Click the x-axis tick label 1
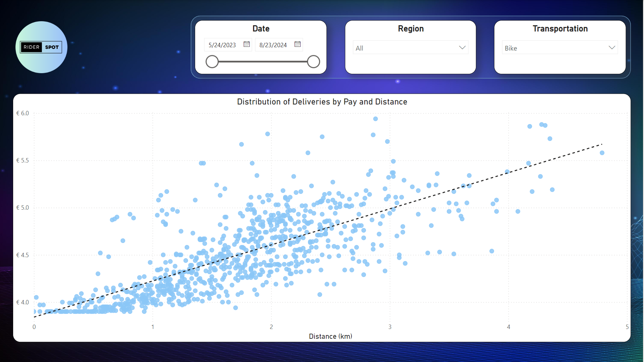The width and height of the screenshot is (644, 362). [x=153, y=327]
